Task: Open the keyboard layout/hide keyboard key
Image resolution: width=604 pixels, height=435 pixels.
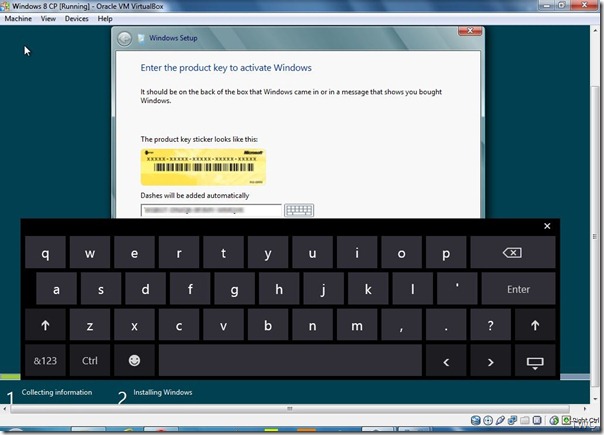Action: pos(535,361)
